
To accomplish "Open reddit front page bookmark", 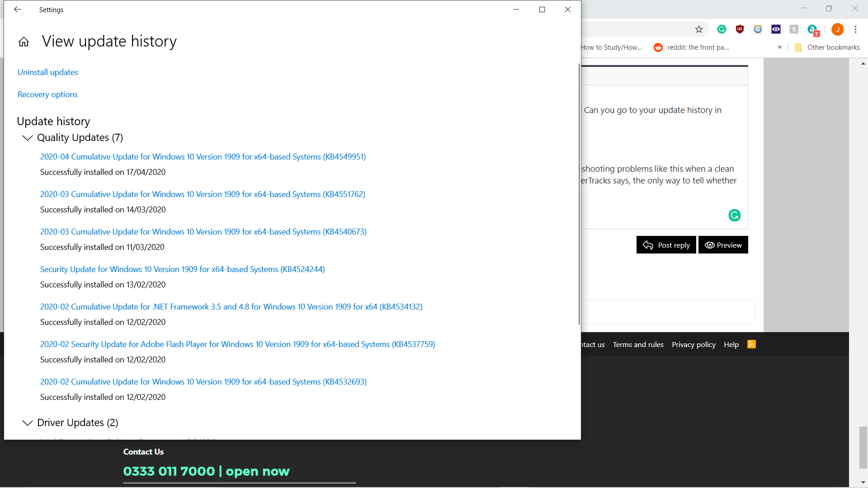I will point(692,47).
